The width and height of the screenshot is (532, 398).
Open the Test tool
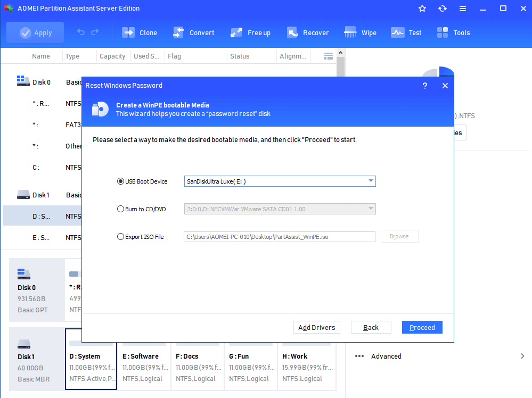[x=406, y=32]
